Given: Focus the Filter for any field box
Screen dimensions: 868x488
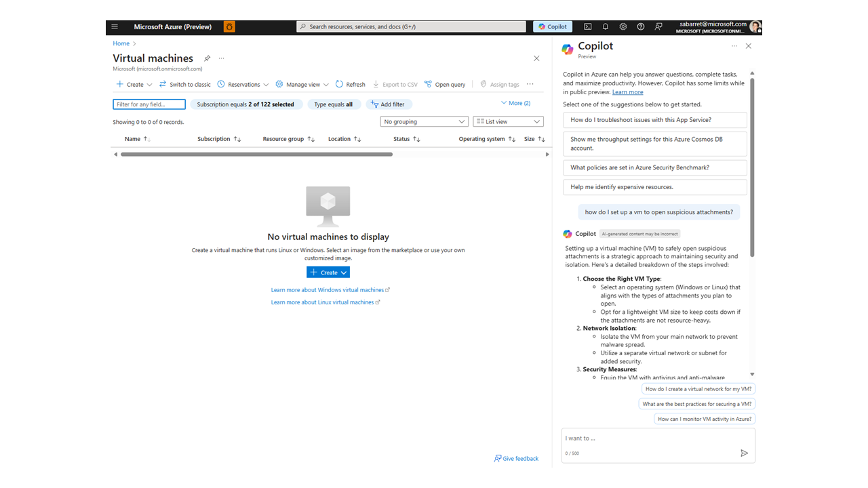Looking at the screenshot, I should [x=149, y=104].
